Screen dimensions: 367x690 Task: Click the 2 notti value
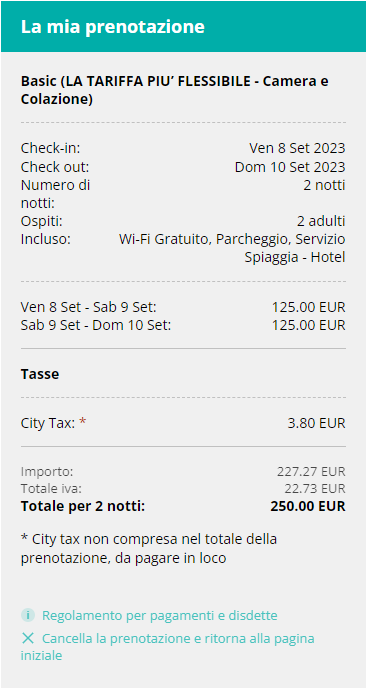click(x=324, y=185)
